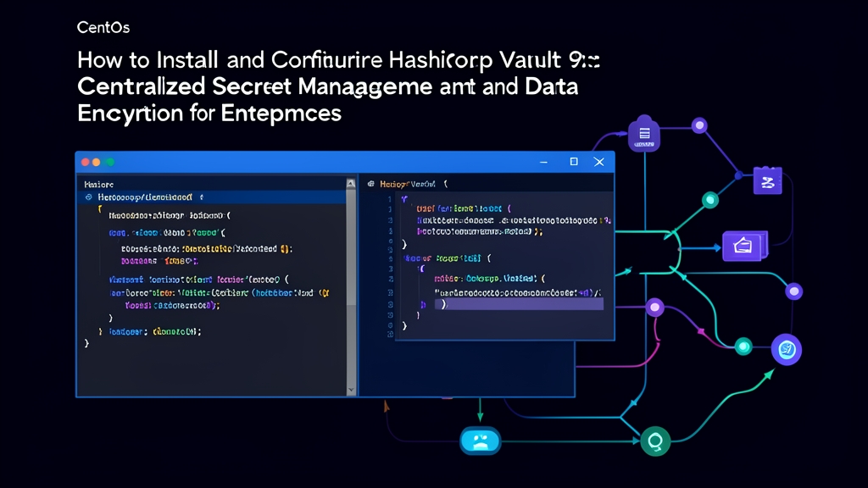Select the purple document-lines node icon above the window
Image resolution: width=868 pixels, height=488 pixels.
[644, 133]
